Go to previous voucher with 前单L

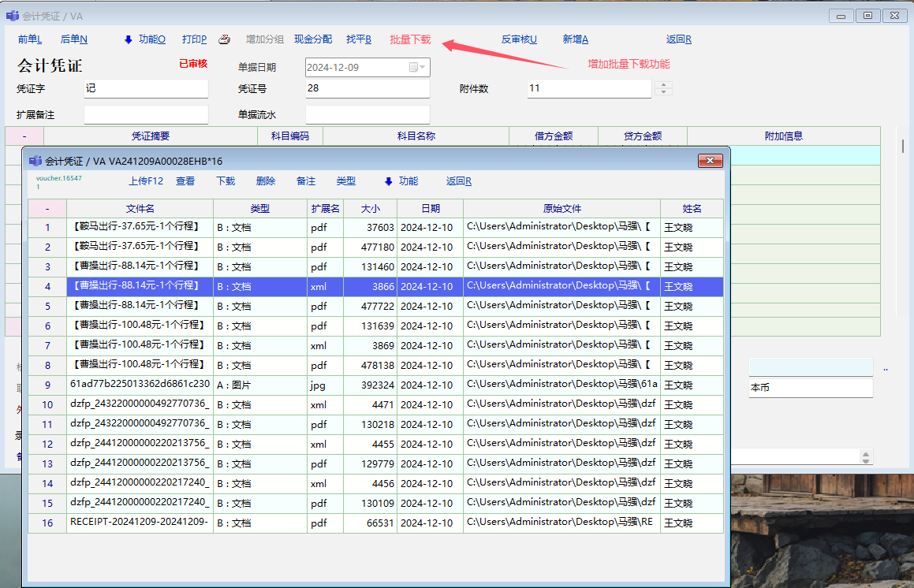[29, 39]
